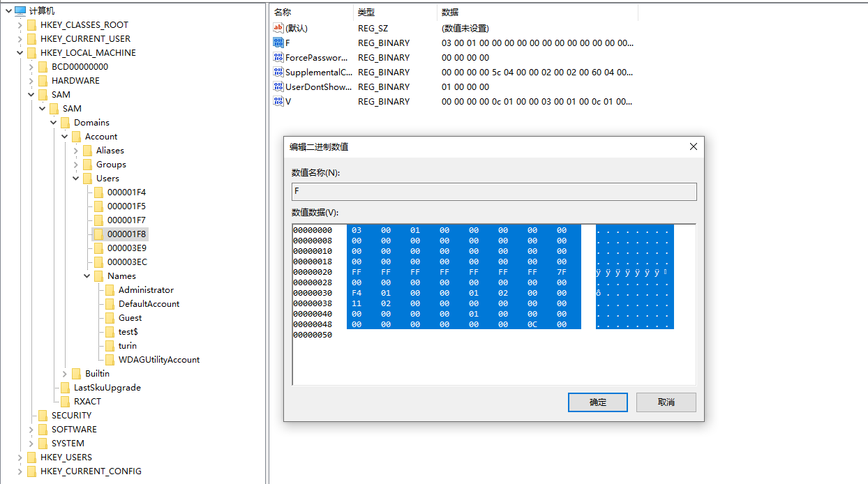Click the test$ folder icon

110,331
